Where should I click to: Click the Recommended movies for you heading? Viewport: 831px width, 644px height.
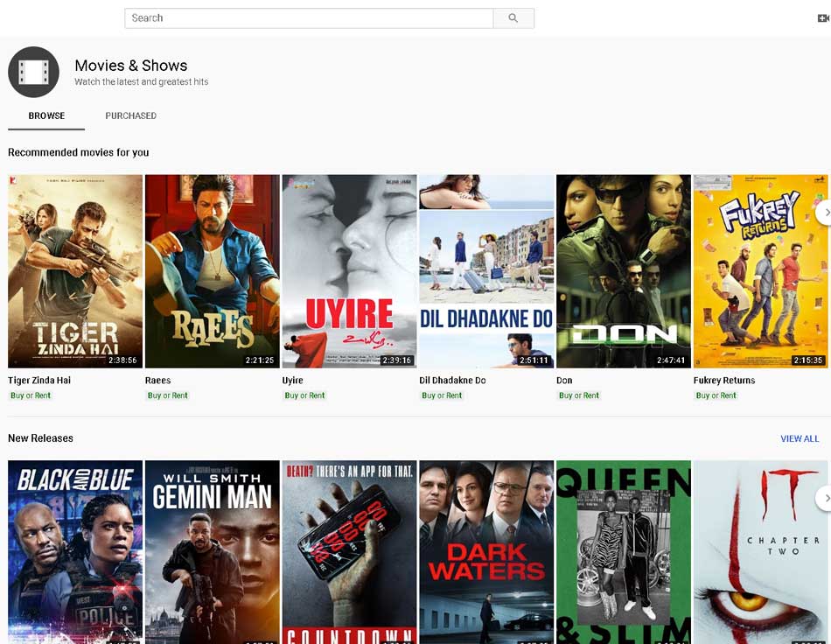[x=79, y=152]
